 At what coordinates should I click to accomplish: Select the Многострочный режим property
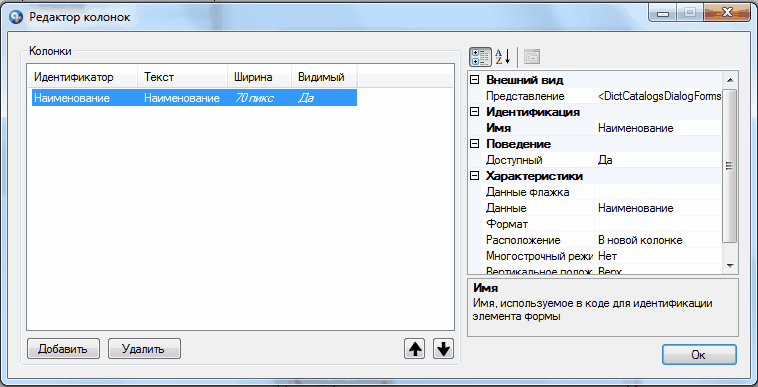coord(539,256)
